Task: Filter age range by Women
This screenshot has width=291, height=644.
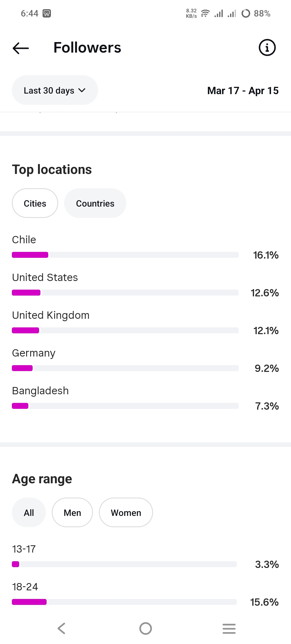Action: [126, 513]
